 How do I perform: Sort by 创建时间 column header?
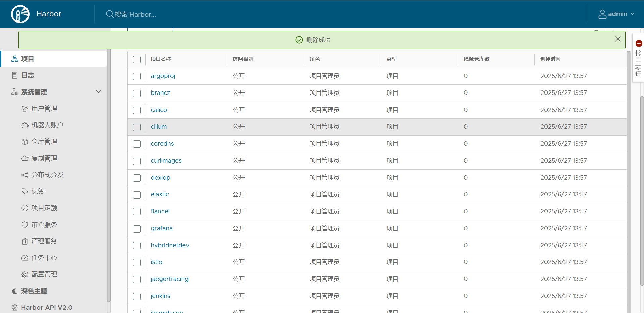click(550, 59)
